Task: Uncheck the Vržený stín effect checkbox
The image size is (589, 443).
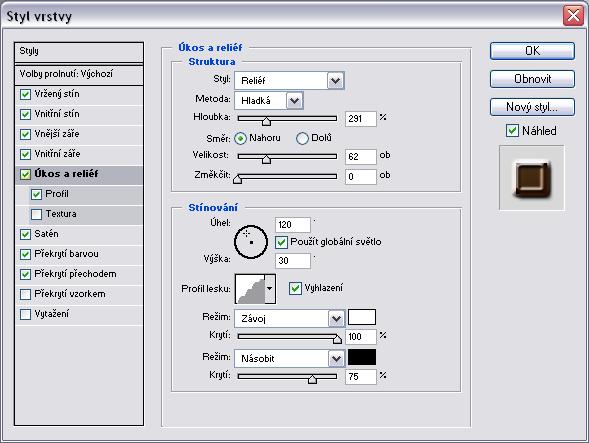Action: tap(25, 94)
